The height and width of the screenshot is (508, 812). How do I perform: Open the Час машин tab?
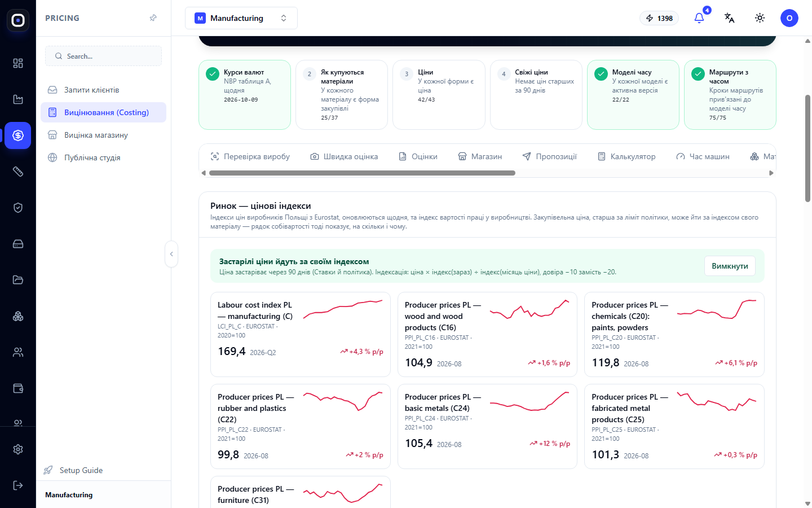click(703, 156)
